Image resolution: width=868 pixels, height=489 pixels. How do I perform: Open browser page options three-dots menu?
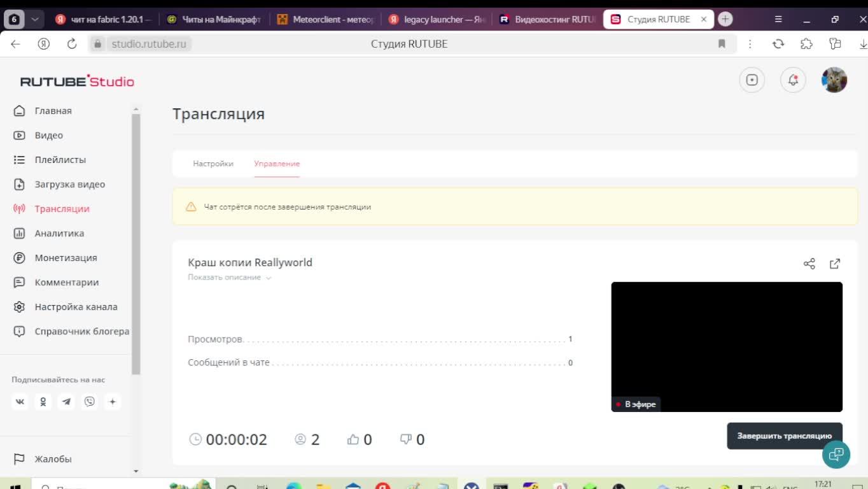click(x=750, y=44)
